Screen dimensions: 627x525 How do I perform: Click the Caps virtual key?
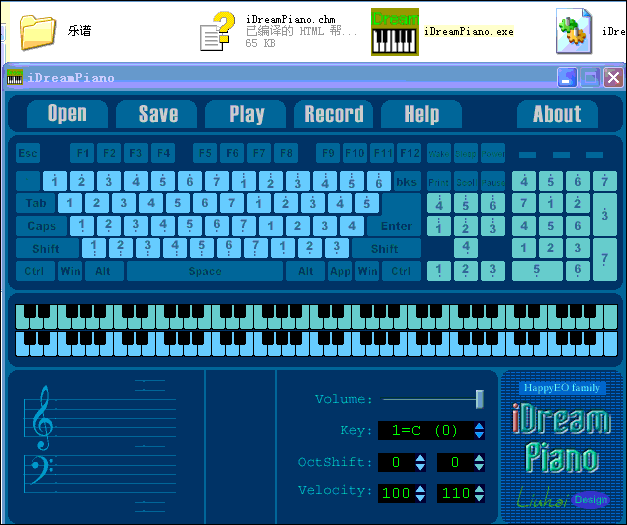point(42,226)
